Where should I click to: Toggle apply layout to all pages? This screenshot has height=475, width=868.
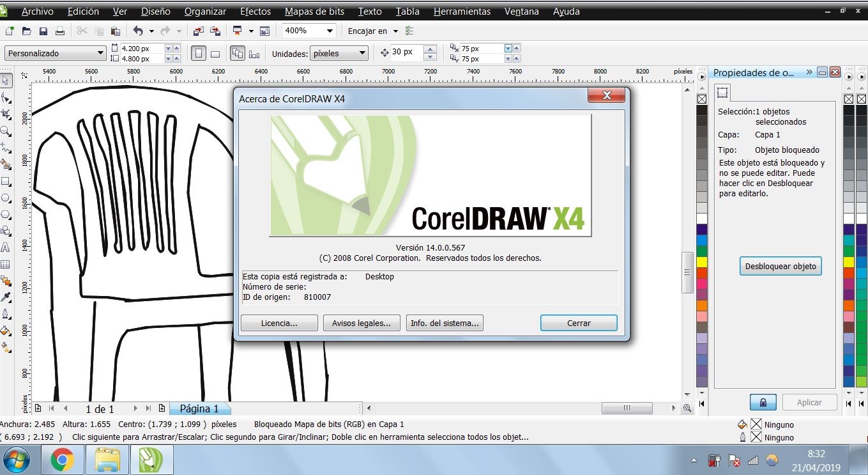(238, 54)
